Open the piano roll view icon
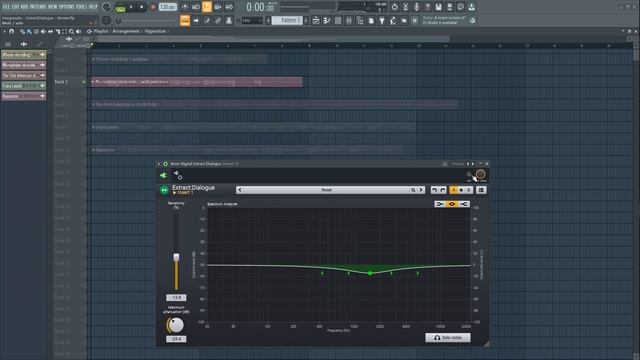640x360 pixels. click(327, 20)
